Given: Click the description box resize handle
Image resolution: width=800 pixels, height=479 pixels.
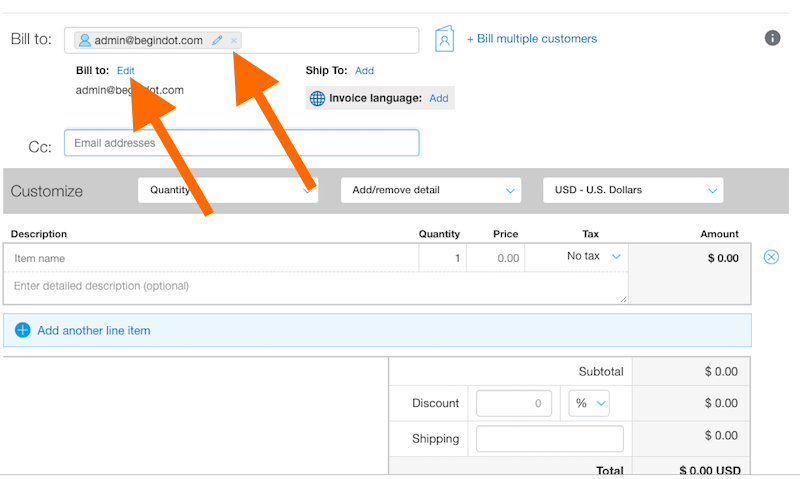Looking at the screenshot, I should pos(623,299).
